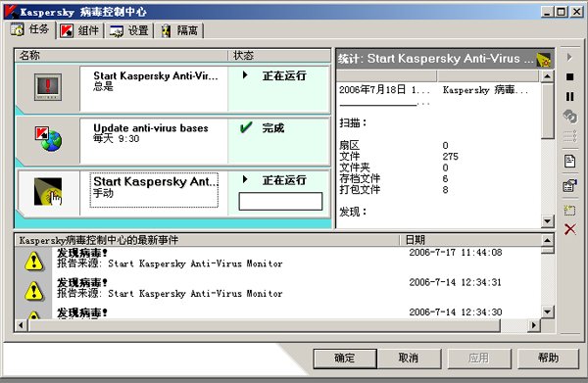Click the 确定 button

[x=345, y=359]
